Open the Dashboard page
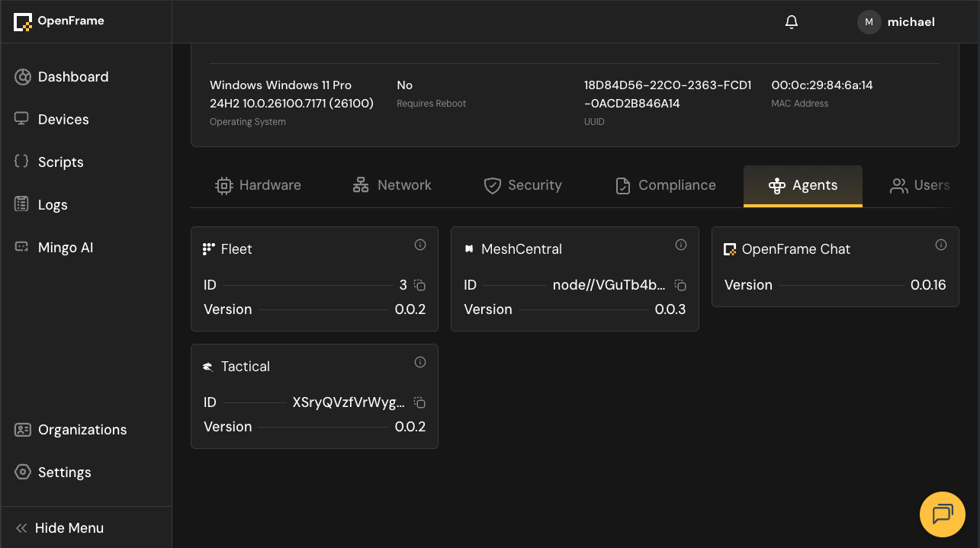Viewport: 980px width, 548px height. [85, 77]
